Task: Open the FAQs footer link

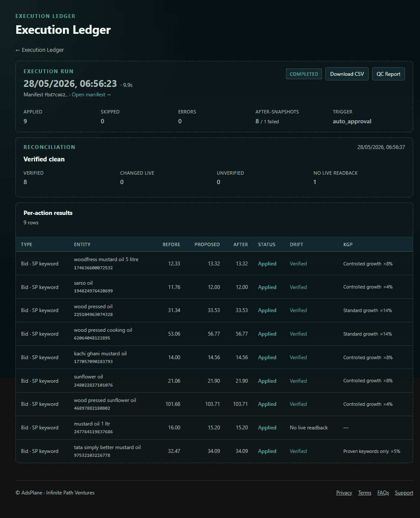Action: point(383,493)
